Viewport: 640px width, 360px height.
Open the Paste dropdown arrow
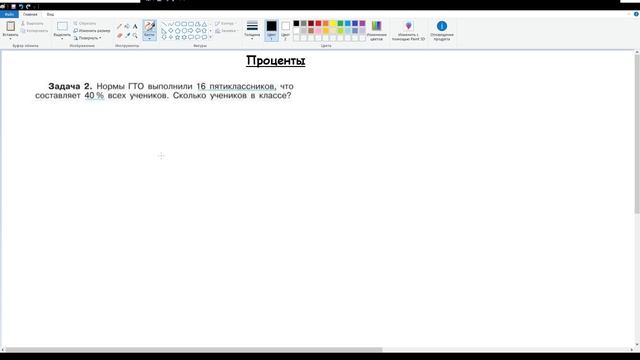click(11, 38)
